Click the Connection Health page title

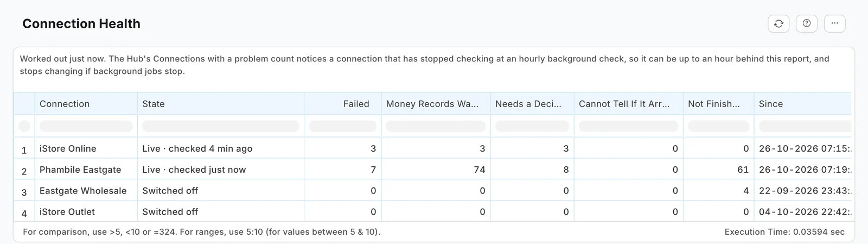81,23
